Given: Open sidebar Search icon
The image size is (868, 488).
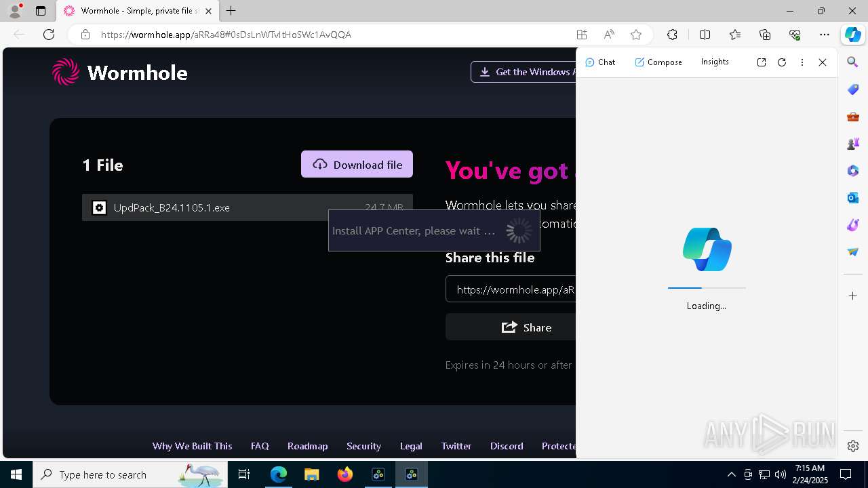Looking at the screenshot, I should coord(853,62).
